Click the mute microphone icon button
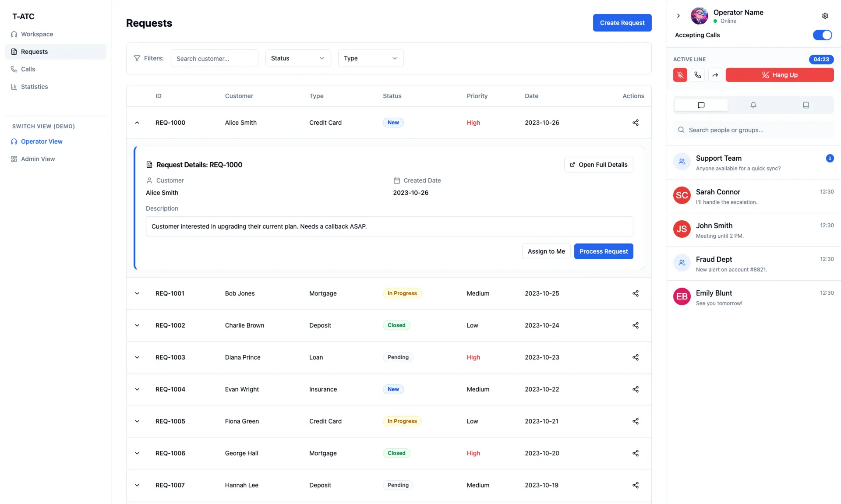The height and width of the screenshot is (504, 841). [680, 75]
